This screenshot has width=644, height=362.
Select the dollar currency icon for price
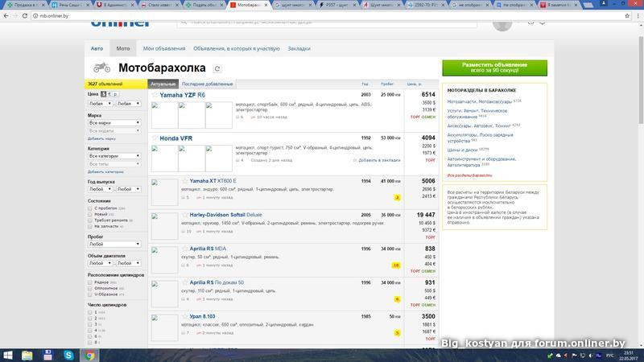tap(104, 94)
